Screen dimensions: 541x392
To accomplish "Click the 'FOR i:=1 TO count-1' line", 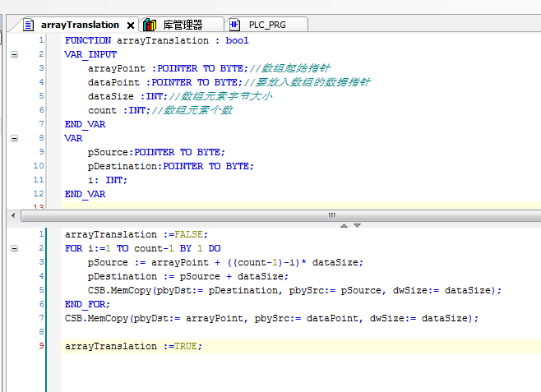I will [143, 248].
